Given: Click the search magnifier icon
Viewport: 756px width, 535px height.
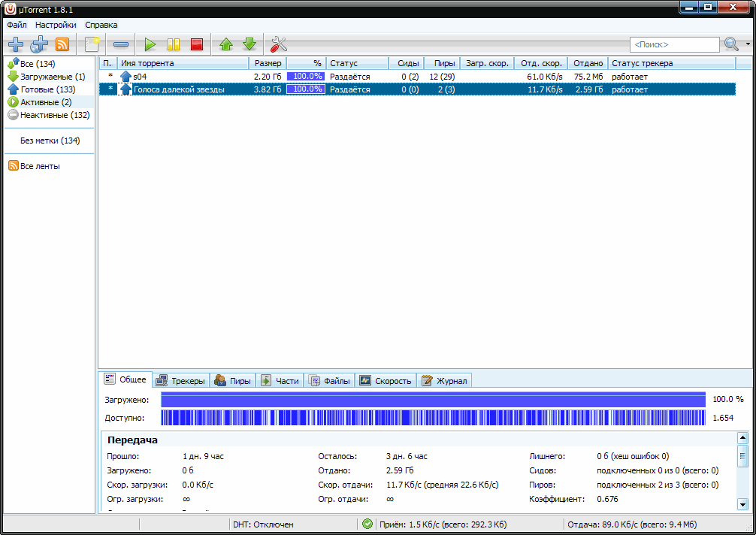Looking at the screenshot, I should pyautogui.click(x=731, y=44).
